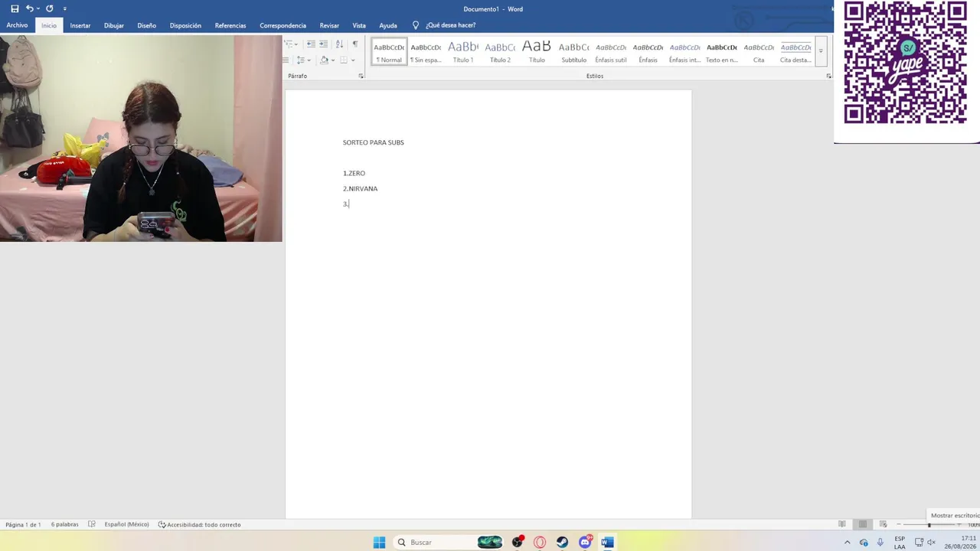The height and width of the screenshot is (551, 980).
Task: Open Opera GX from the taskbar
Action: pyautogui.click(x=540, y=543)
